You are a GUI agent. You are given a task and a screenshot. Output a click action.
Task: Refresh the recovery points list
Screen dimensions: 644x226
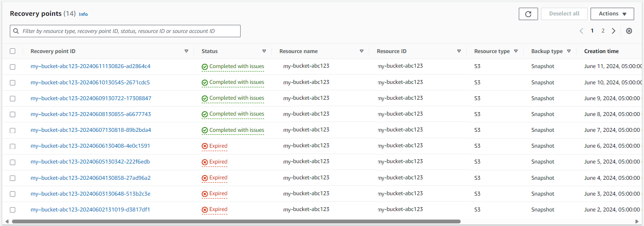(528, 14)
